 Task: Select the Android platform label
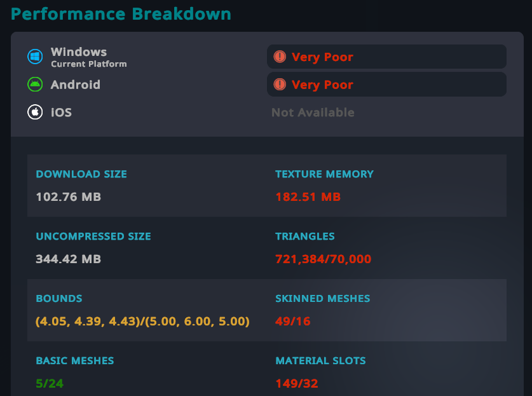click(75, 85)
